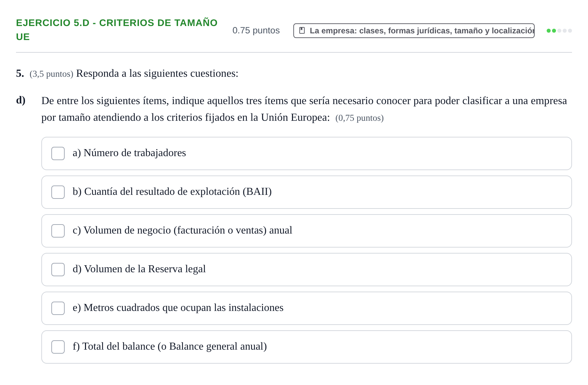Click the bold 'd)' sub-question label

pyautogui.click(x=21, y=100)
